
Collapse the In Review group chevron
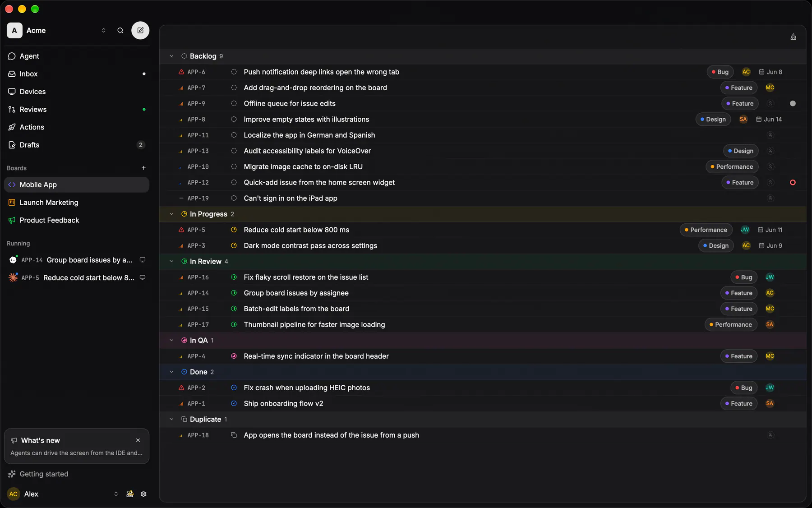[171, 261]
